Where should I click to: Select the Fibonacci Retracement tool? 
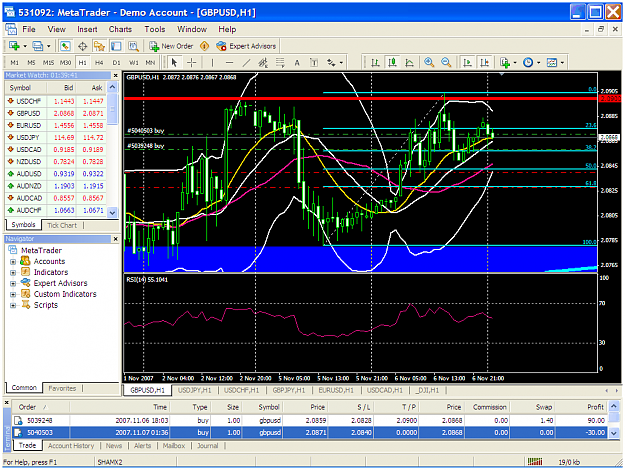click(280, 63)
